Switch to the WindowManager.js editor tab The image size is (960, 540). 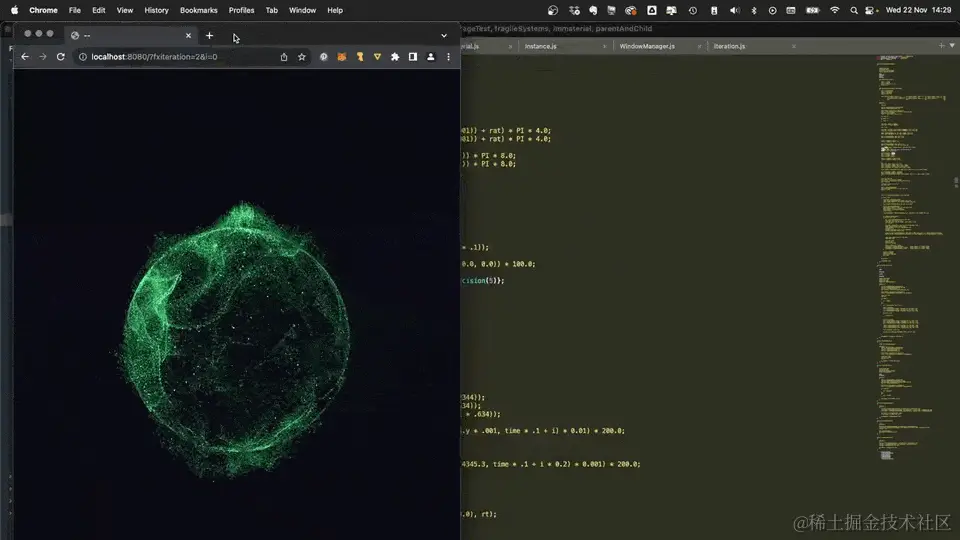(658, 46)
